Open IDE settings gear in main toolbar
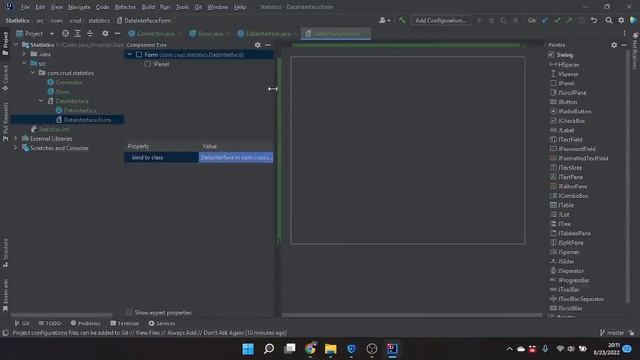This screenshot has width=640, height=360. (621, 20)
